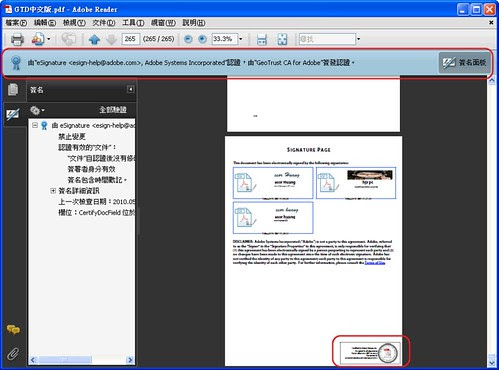Open the 視窗 (Window) menu
This screenshot has width=499, height=370.
(163, 23)
